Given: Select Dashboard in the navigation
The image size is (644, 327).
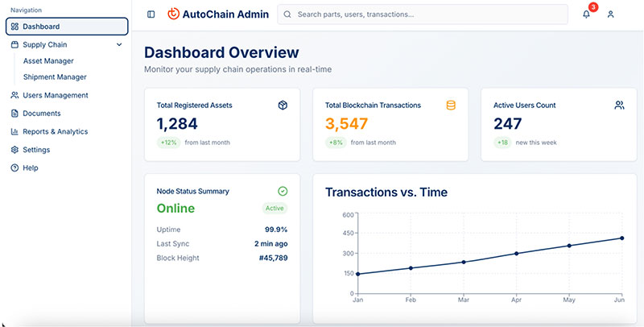Looking at the screenshot, I should click(x=67, y=27).
